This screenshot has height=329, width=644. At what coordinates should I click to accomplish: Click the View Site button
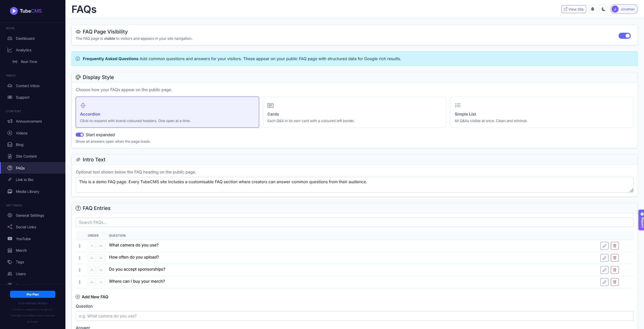point(574,9)
